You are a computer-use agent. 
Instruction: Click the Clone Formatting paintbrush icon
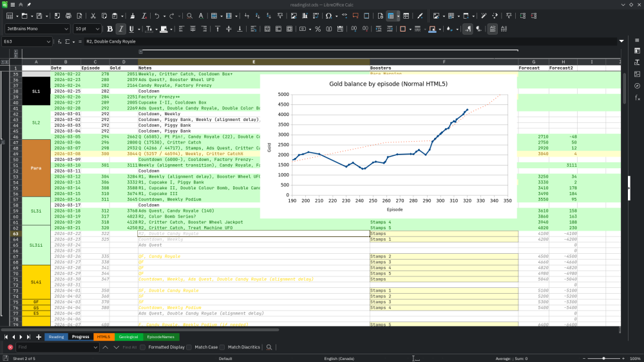click(x=132, y=16)
